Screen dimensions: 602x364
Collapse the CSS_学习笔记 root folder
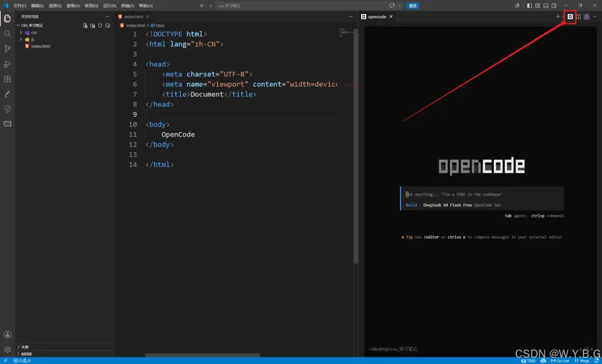point(18,25)
